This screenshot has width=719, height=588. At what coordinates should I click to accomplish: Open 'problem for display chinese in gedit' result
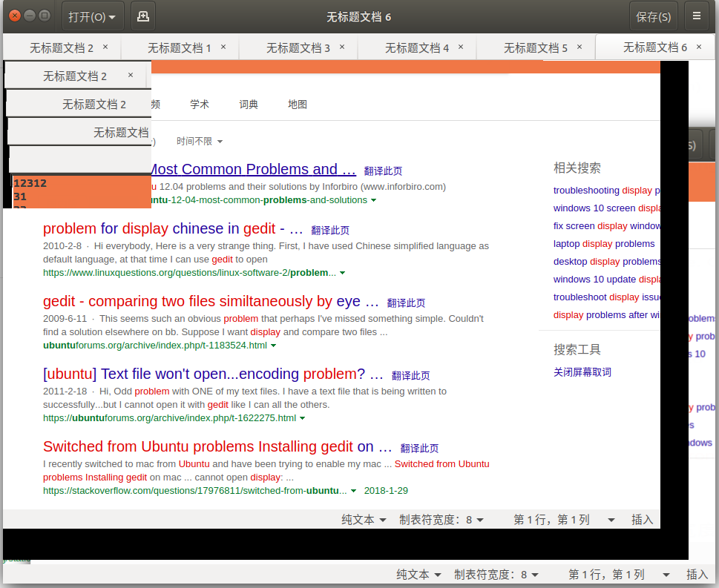click(173, 228)
